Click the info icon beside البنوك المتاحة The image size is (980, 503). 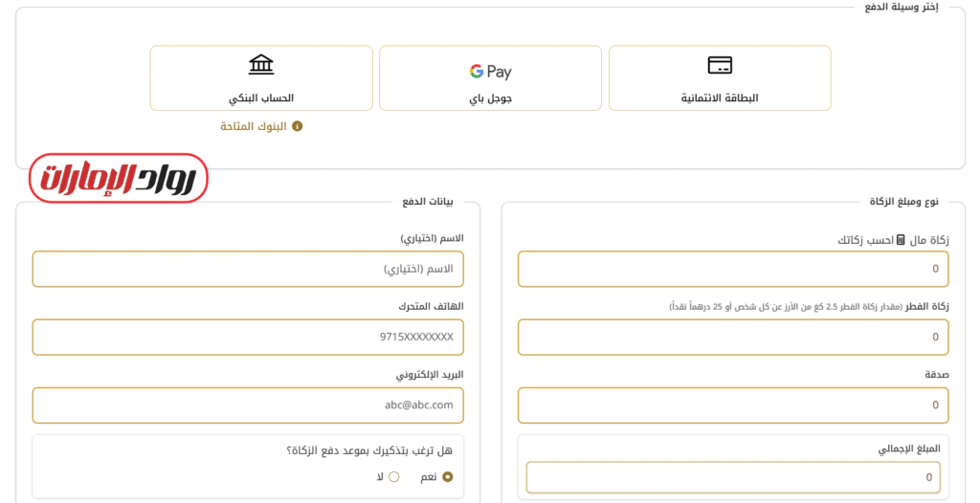(x=297, y=126)
